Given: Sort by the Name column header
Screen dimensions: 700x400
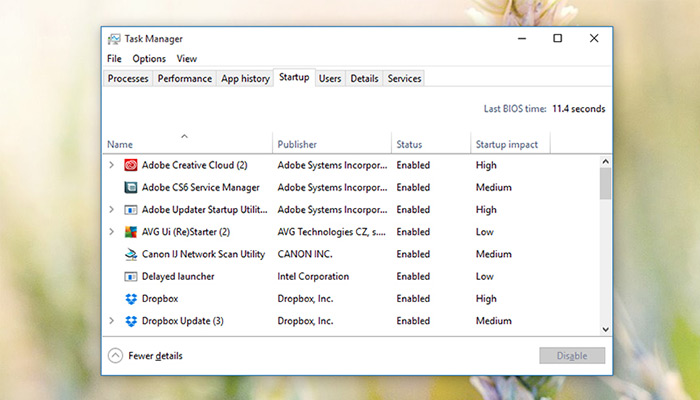Looking at the screenshot, I should (188, 144).
